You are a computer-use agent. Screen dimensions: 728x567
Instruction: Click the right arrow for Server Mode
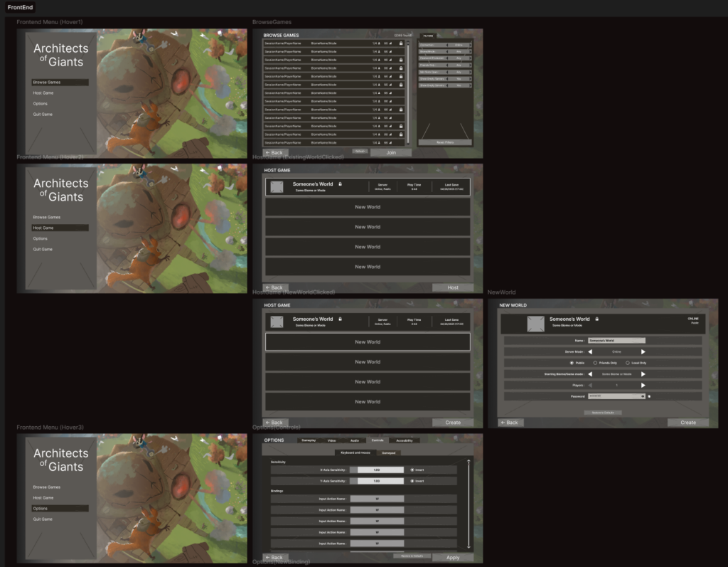[x=643, y=351]
